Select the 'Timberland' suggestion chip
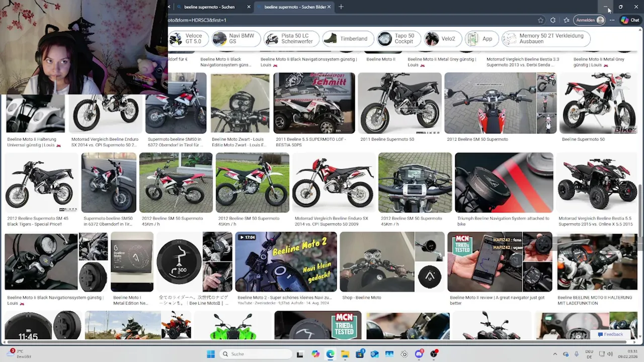 (x=347, y=39)
